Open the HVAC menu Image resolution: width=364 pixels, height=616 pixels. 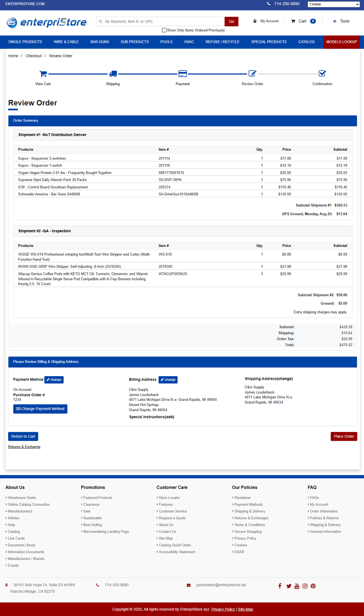[189, 42]
